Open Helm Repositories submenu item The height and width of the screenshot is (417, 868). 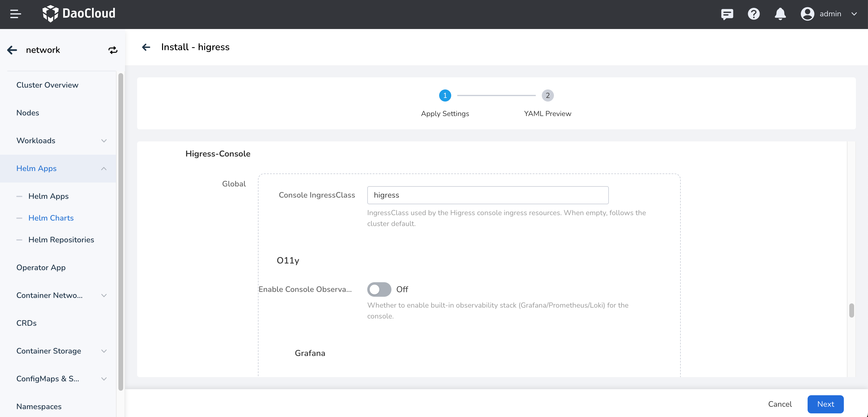[61, 240]
